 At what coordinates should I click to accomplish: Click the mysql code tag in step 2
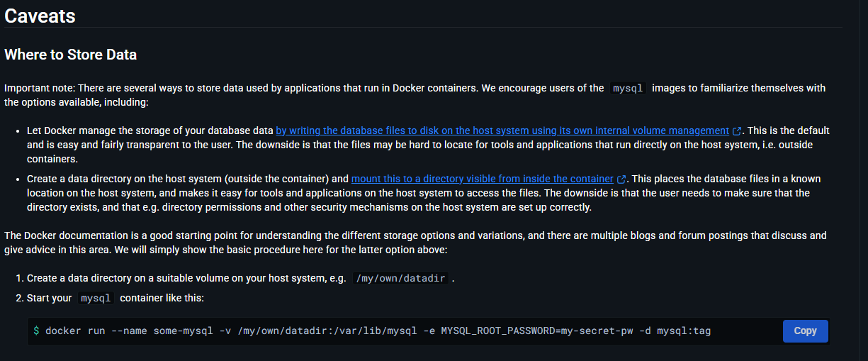(x=96, y=299)
